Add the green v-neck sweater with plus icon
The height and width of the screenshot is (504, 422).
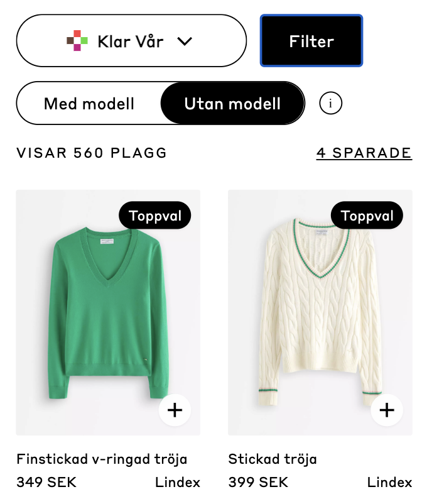pos(175,410)
